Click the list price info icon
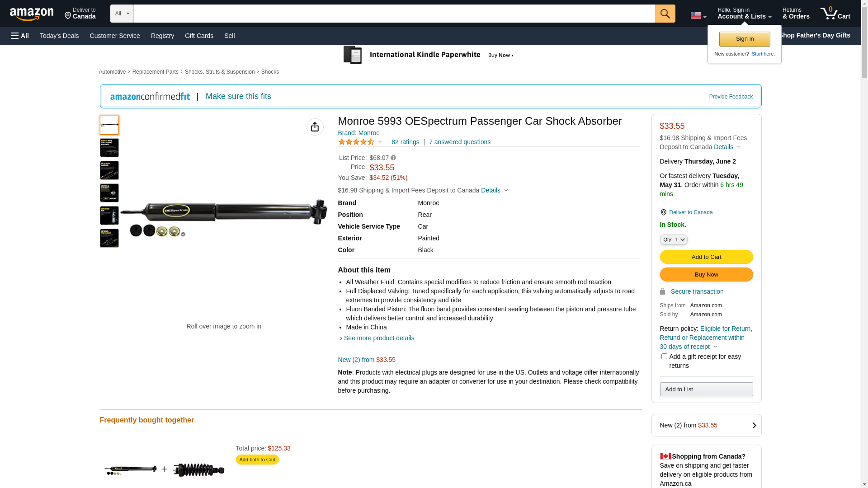 click(x=393, y=158)
